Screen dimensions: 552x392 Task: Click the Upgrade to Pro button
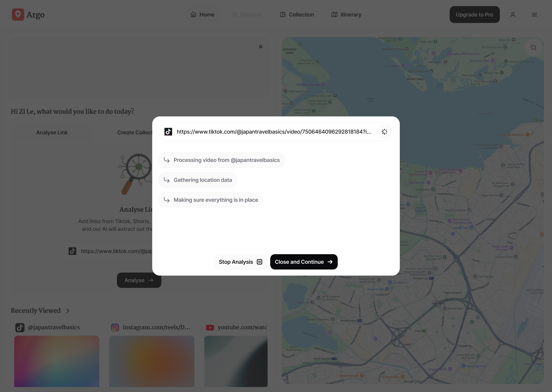pos(474,15)
